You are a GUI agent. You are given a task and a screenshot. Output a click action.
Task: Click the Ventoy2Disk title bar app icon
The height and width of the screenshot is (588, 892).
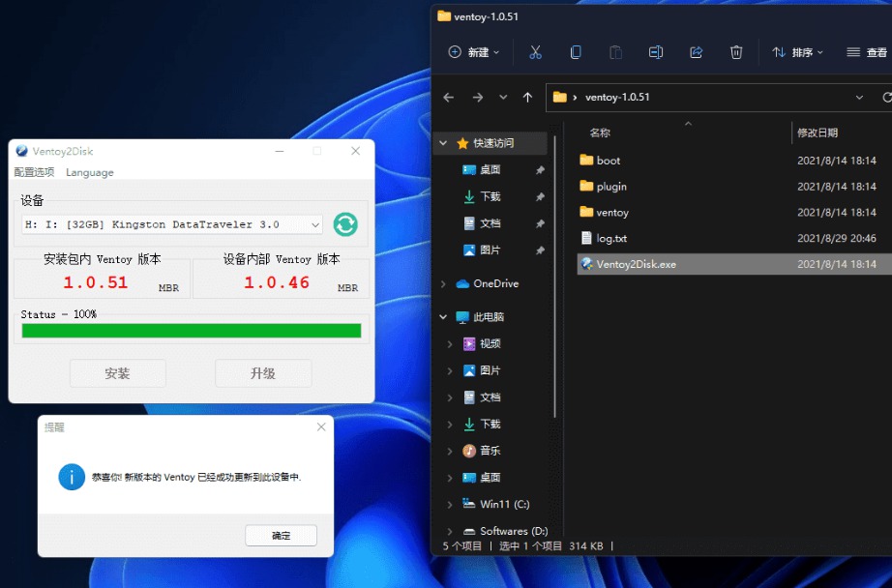pyautogui.click(x=21, y=151)
